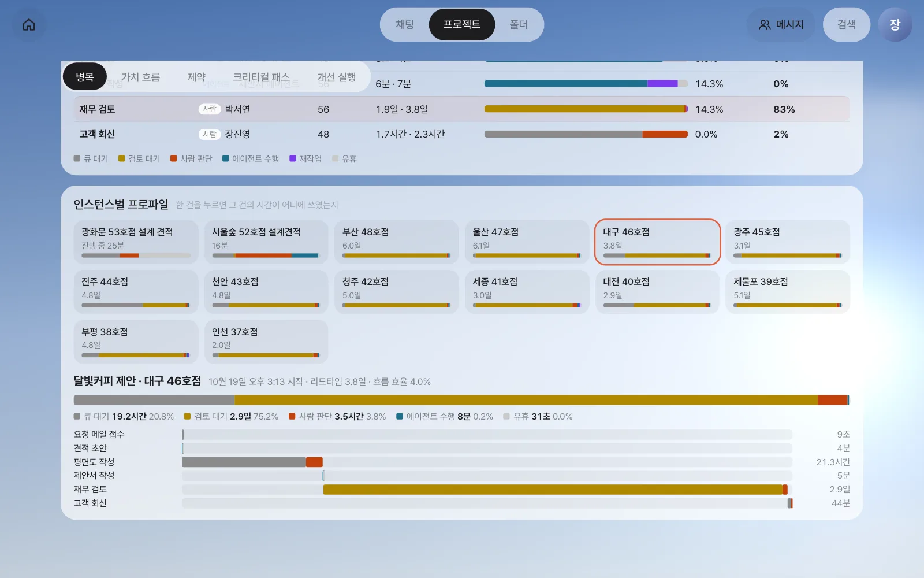
Task: Select the 고객 회신 row
Action: (x=461, y=134)
